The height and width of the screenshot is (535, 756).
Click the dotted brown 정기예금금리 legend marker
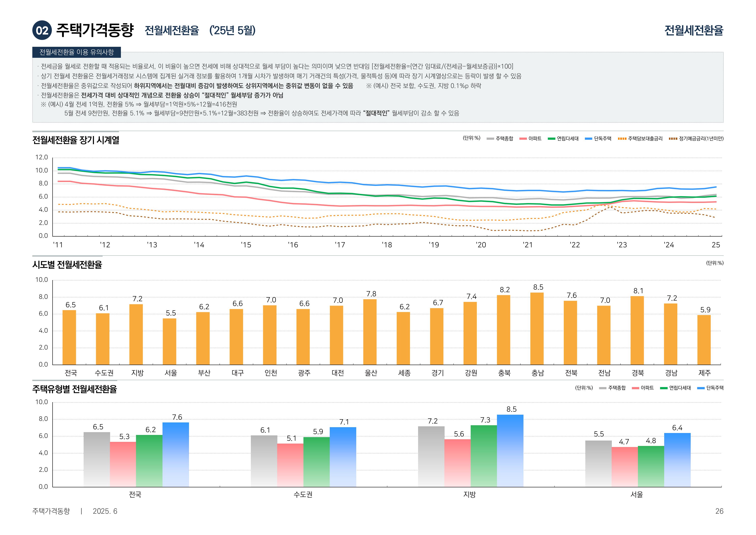pyautogui.click(x=673, y=139)
